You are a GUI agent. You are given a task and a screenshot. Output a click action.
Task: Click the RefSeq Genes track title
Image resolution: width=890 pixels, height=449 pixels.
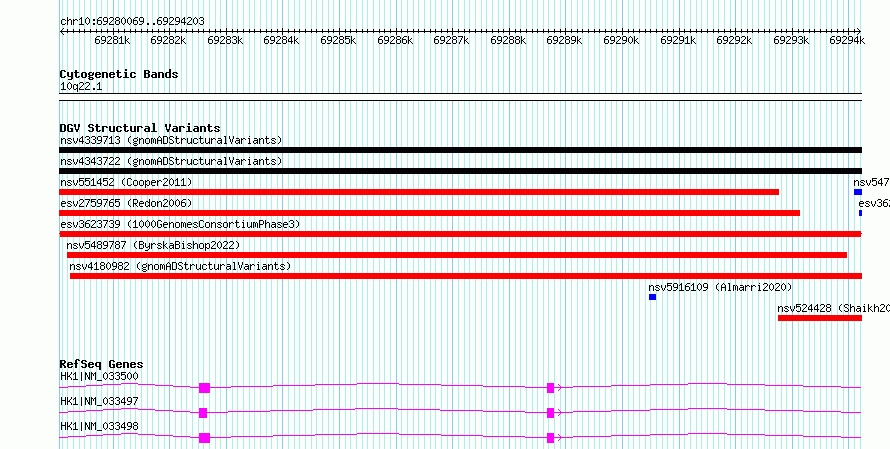click(x=101, y=364)
